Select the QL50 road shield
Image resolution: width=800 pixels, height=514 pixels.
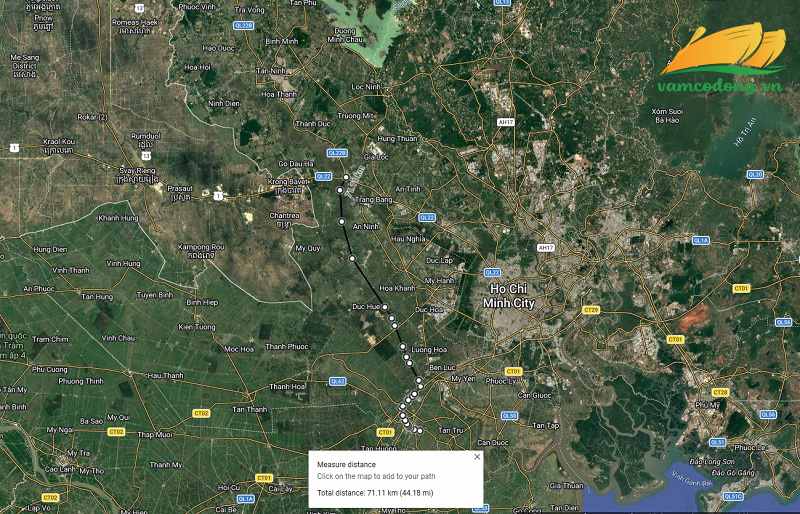510,415
